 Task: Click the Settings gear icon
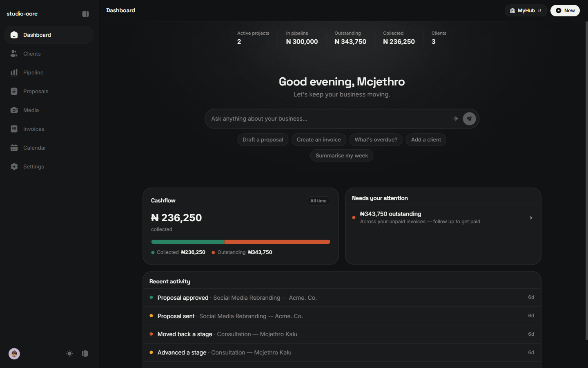point(14,166)
